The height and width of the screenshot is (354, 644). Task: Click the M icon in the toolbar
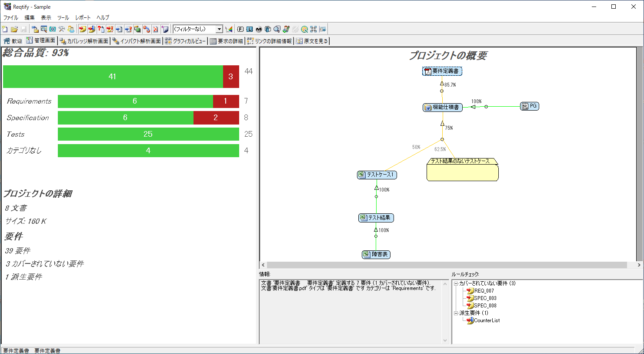tap(259, 29)
